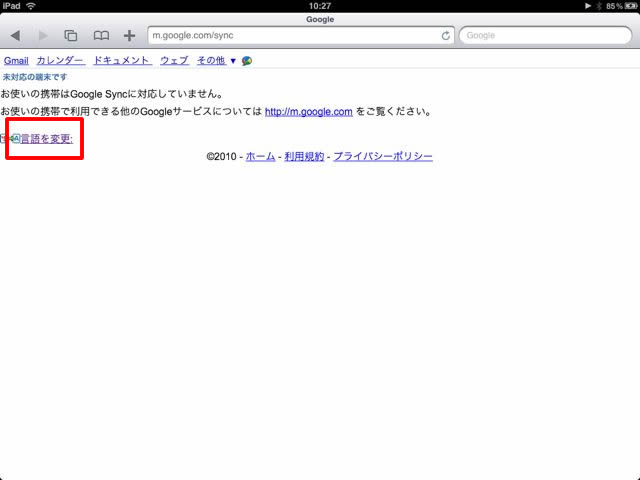The height and width of the screenshot is (480, 640).
Task: Follow the http://m.google.com link
Action: pyautogui.click(x=309, y=111)
